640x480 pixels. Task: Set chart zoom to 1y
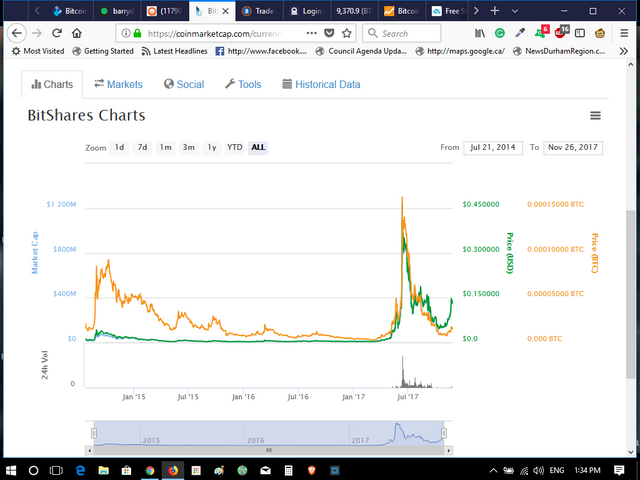click(x=211, y=147)
